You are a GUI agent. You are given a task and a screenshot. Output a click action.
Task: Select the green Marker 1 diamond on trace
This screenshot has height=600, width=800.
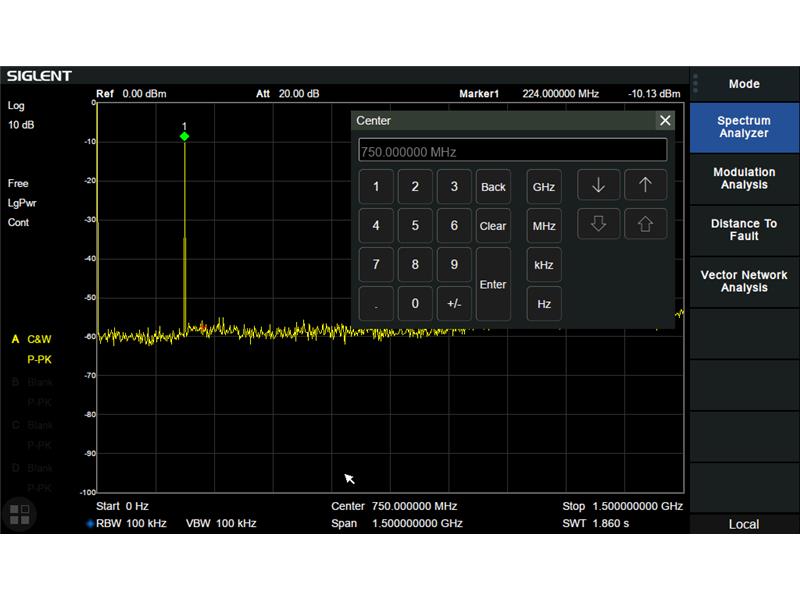pos(185,136)
